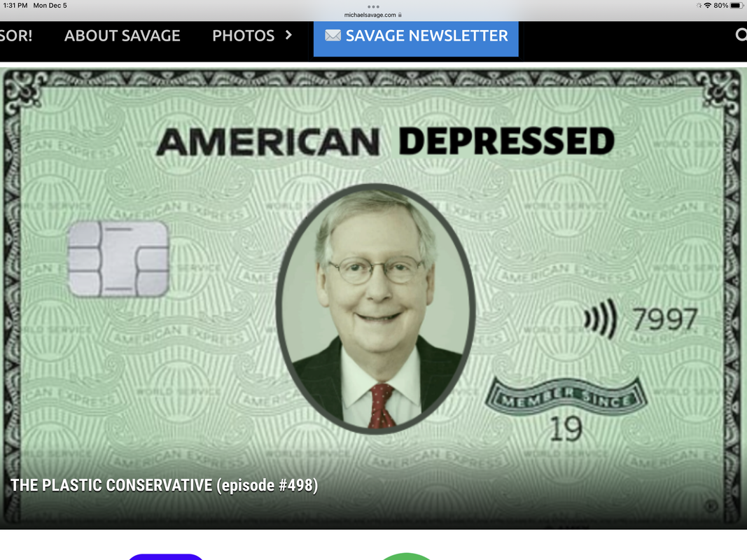Click the envelope icon beside Savage Newsletter
This screenshot has width=747, height=560.
tap(333, 35)
